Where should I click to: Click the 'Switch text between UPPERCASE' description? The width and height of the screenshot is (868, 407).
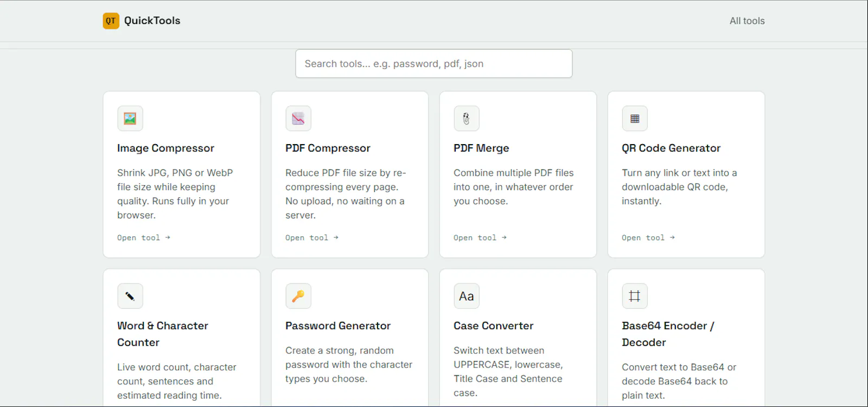pos(508,372)
